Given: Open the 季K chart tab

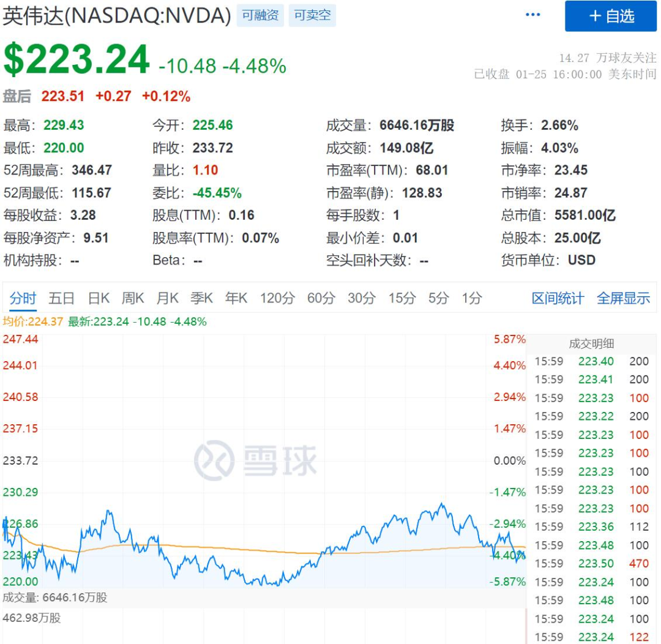Looking at the screenshot, I should (x=201, y=298).
